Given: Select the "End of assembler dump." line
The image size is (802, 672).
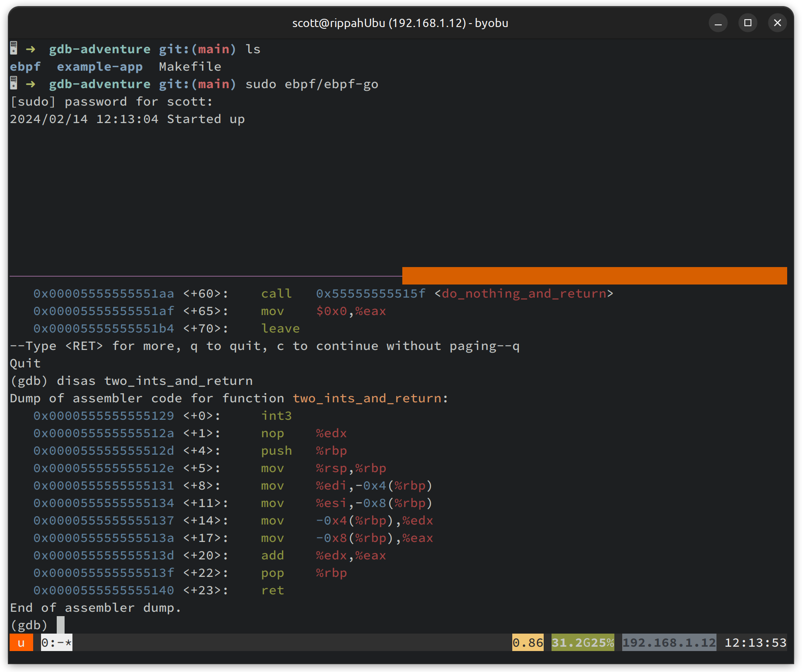Looking at the screenshot, I should click(95, 607).
